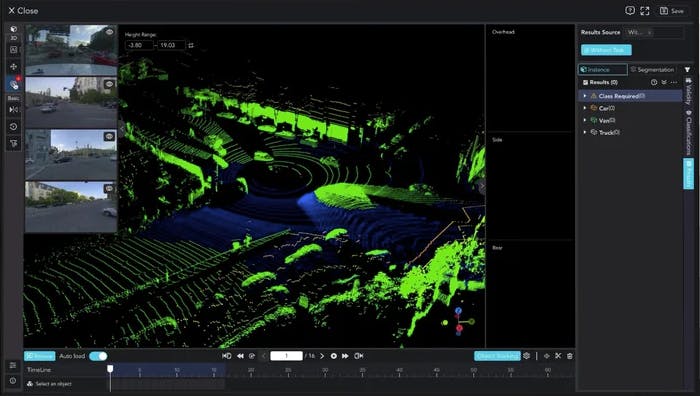Open object tracking settings gear icon

tap(526, 356)
